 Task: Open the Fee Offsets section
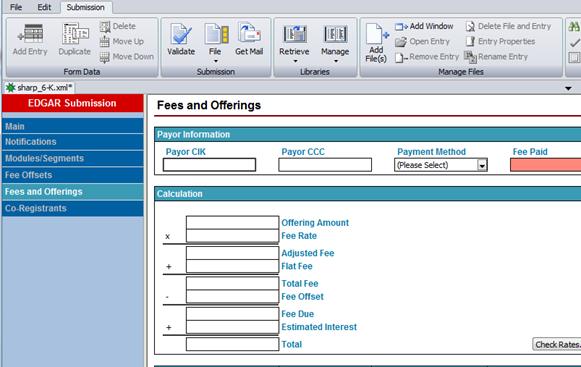coord(73,175)
